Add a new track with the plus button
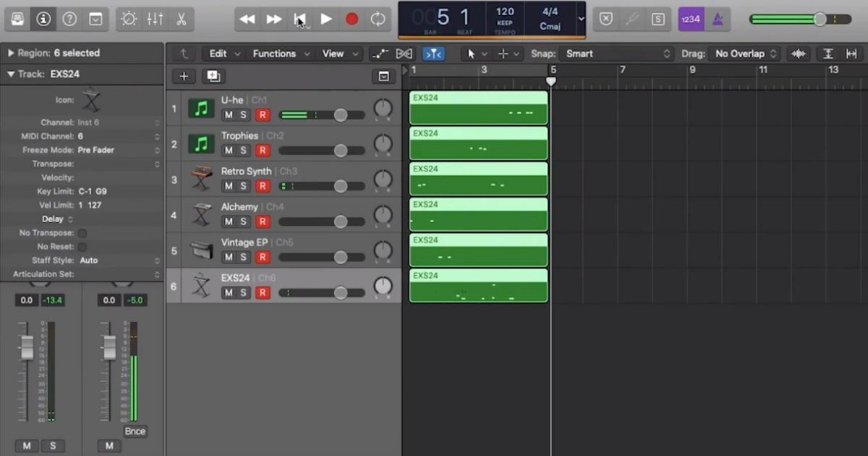868x456 pixels. tap(184, 76)
